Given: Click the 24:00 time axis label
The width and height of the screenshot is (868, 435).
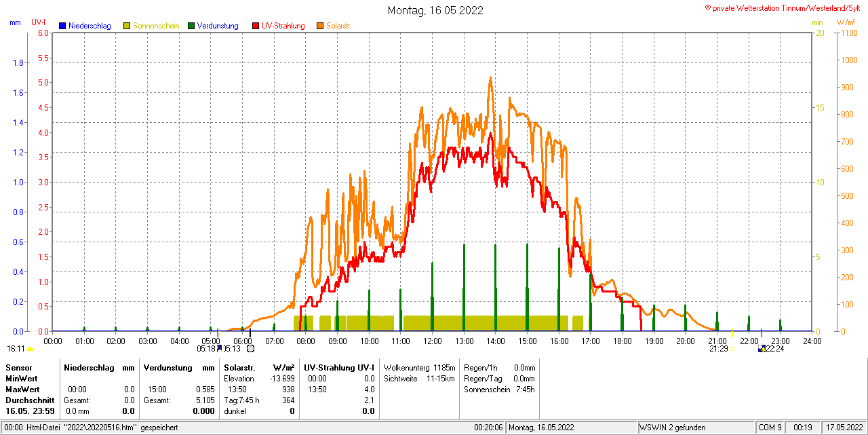Looking at the screenshot, I should (x=812, y=341).
